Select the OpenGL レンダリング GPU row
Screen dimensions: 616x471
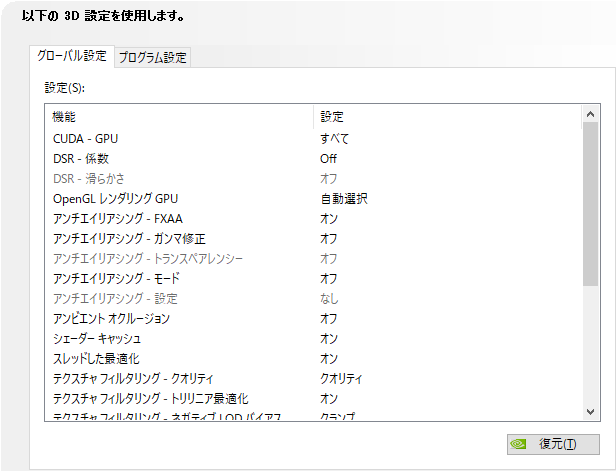pos(313,199)
